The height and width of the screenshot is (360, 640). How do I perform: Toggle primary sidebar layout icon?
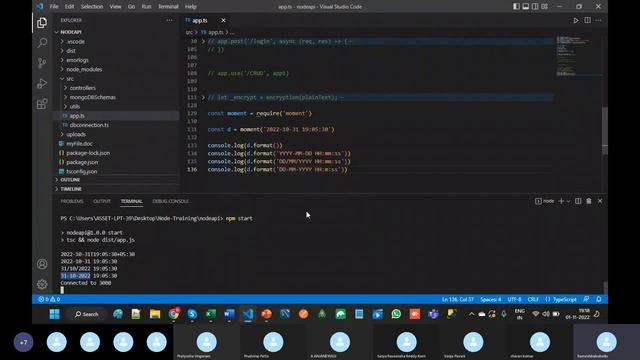click(x=516, y=7)
